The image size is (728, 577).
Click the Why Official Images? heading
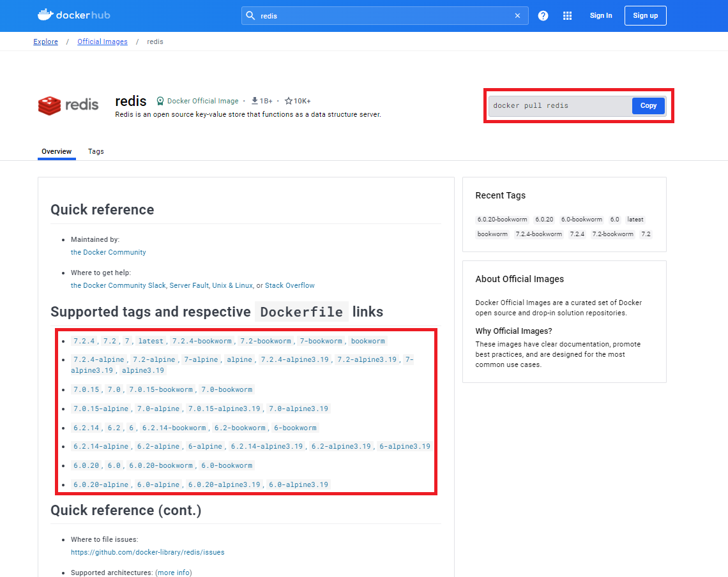[513, 331]
